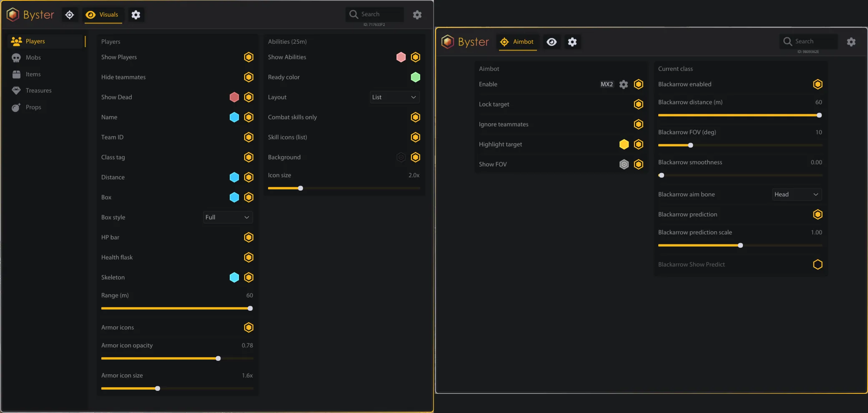Open the eye Visuals tab in Aimbot window
868x413 pixels.
point(552,42)
